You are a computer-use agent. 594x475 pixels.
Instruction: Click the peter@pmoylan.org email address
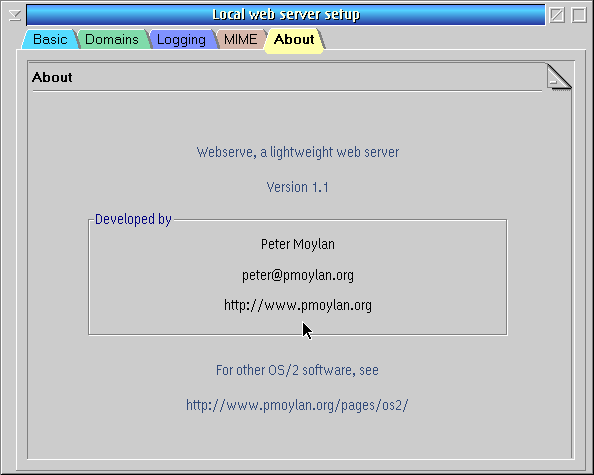pos(298,275)
